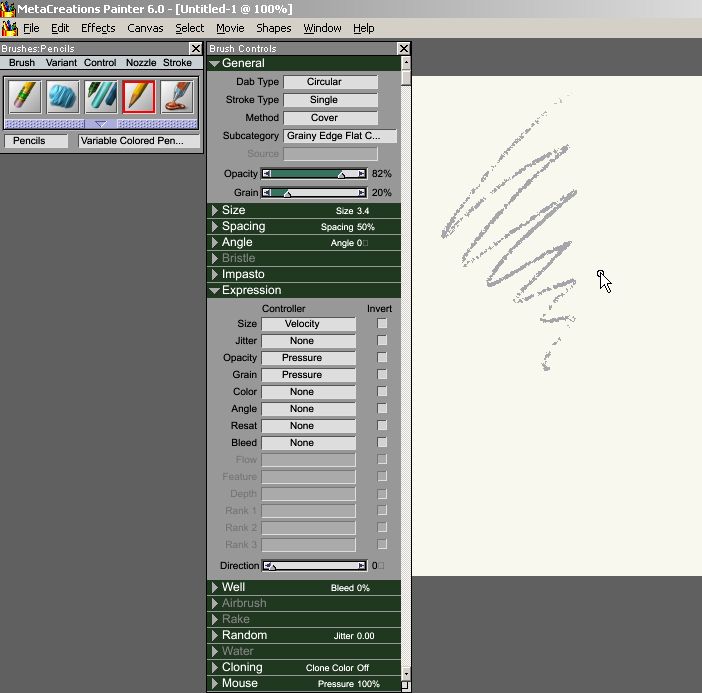Close the Brush Controls palette
Viewport: 702px width, 693px height.
403,48
